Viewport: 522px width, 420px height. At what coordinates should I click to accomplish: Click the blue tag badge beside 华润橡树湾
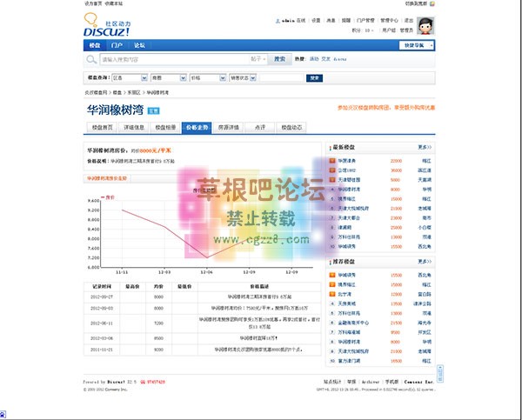(x=152, y=110)
